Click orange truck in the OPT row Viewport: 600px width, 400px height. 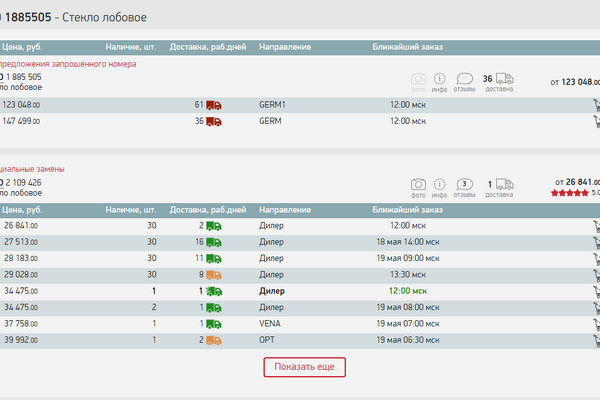tap(214, 341)
